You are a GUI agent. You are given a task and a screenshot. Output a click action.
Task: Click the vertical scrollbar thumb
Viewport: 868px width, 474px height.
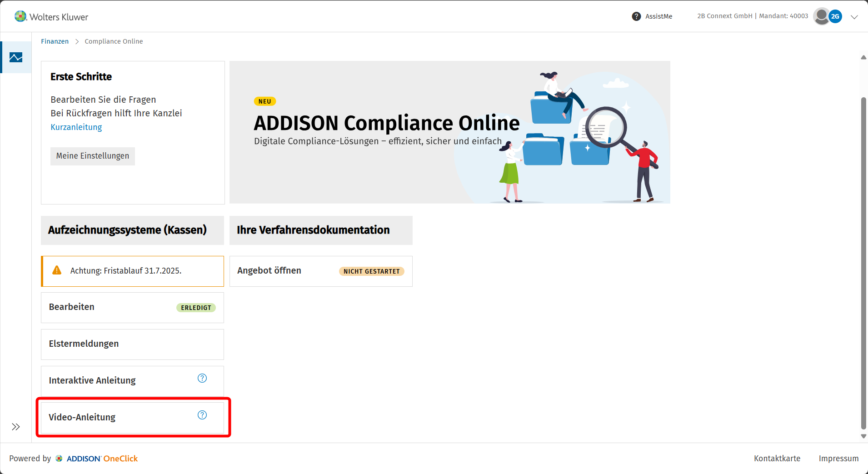(863, 263)
